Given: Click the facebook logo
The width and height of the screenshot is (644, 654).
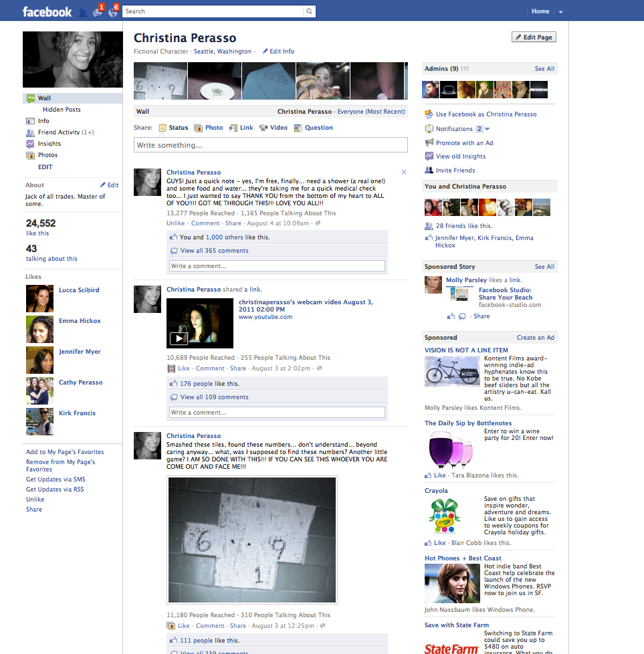Looking at the screenshot, I should pyautogui.click(x=47, y=11).
